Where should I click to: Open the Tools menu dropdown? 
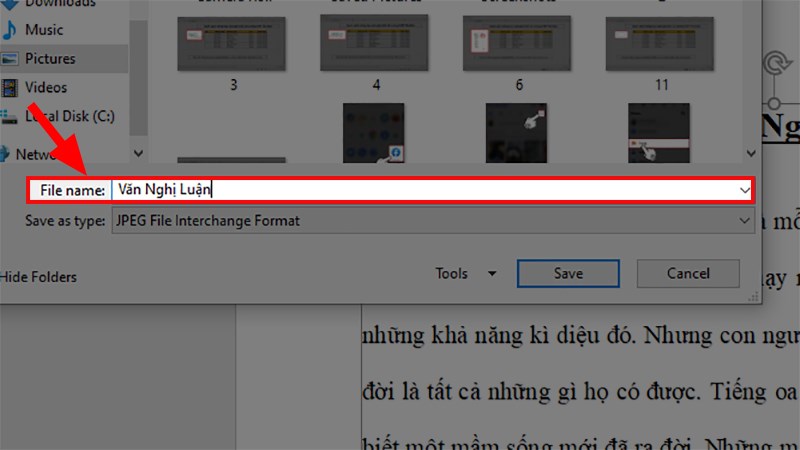coord(466,273)
